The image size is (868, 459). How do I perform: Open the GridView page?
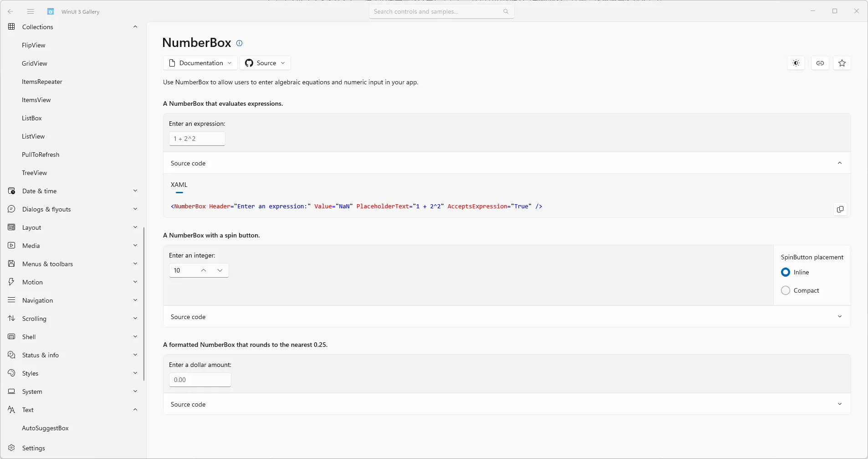[x=35, y=63]
